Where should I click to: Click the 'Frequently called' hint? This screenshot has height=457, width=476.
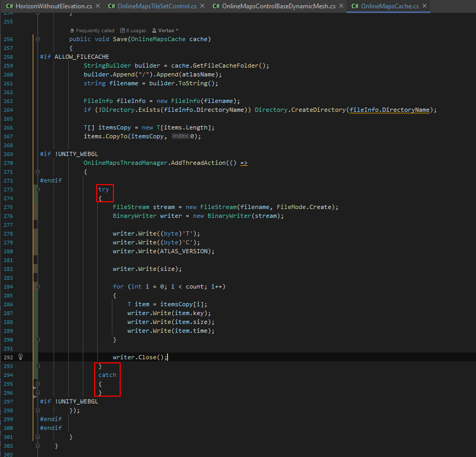(95, 31)
